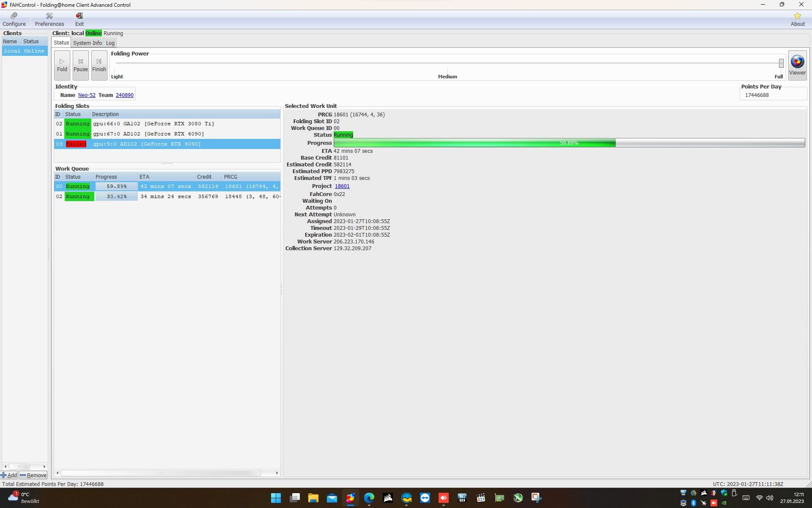Switch to the Status tab
The image size is (812, 508).
pyautogui.click(x=61, y=43)
